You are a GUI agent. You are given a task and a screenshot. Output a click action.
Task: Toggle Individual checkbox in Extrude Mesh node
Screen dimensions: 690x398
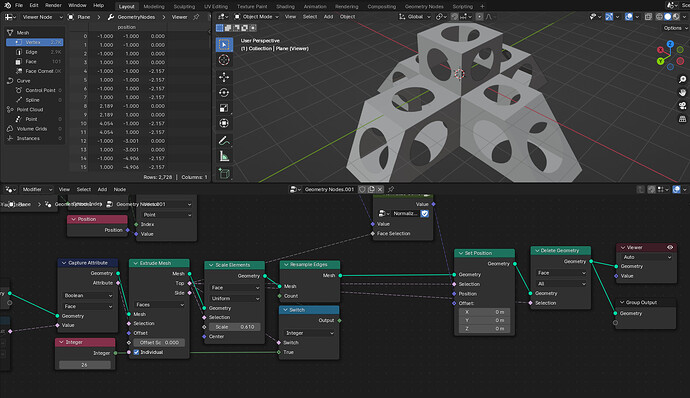click(x=136, y=352)
